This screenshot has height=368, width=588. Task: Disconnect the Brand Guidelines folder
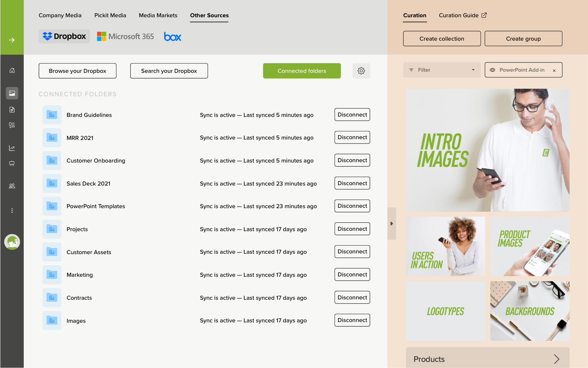click(352, 115)
